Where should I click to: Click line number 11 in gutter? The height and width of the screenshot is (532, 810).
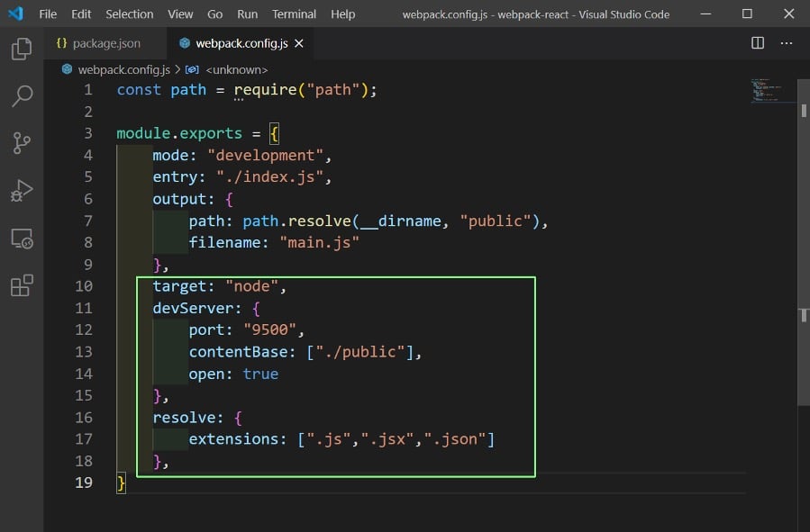point(84,308)
